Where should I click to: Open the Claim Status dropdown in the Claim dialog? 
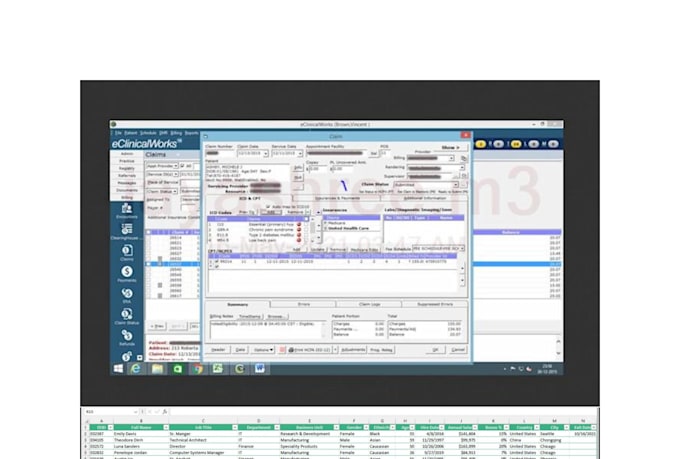pyautogui.click(x=455, y=185)
